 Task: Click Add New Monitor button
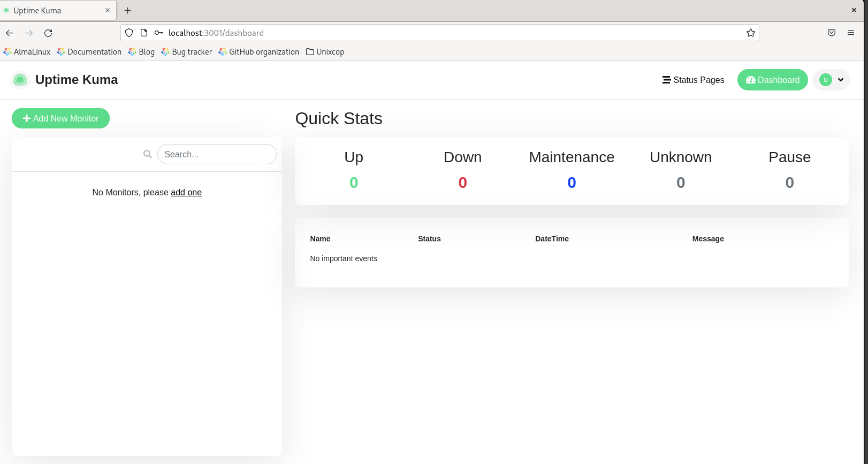(60, 118)
